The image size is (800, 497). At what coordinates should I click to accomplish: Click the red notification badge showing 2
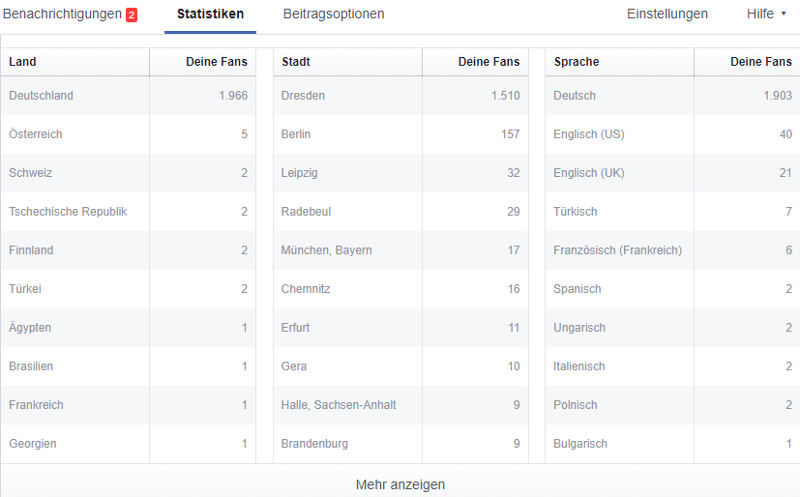pyautogui.click(x=131, y=15)
